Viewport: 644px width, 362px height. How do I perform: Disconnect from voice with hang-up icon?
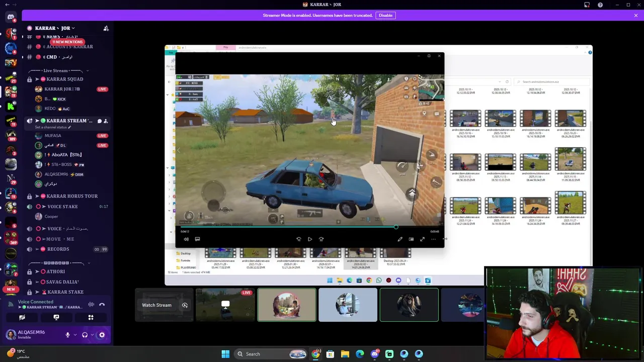(x=102, y=304)
